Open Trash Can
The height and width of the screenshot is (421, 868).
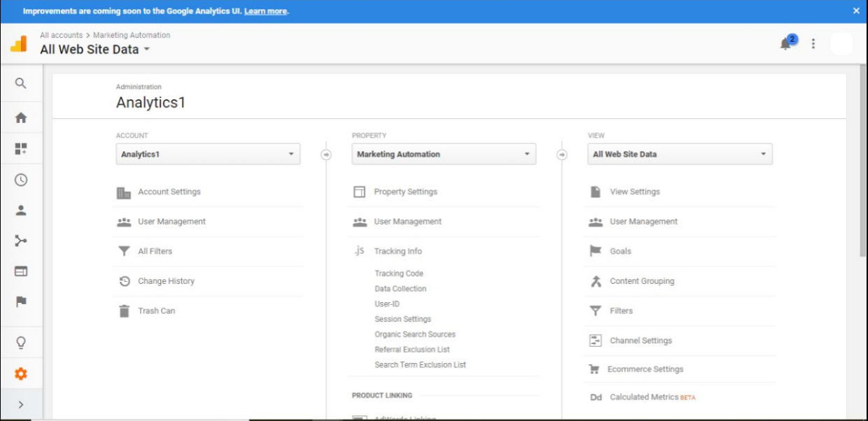[157, 311]
